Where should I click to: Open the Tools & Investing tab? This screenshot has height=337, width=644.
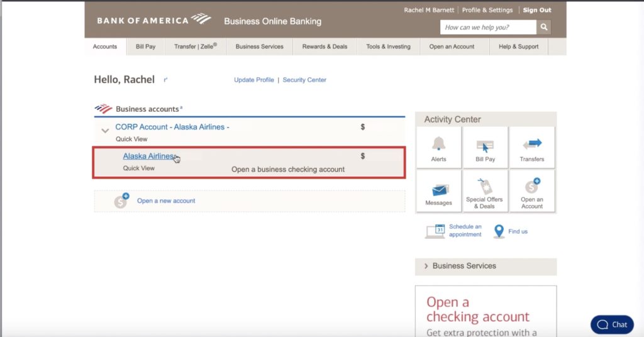tap(388, 47)
